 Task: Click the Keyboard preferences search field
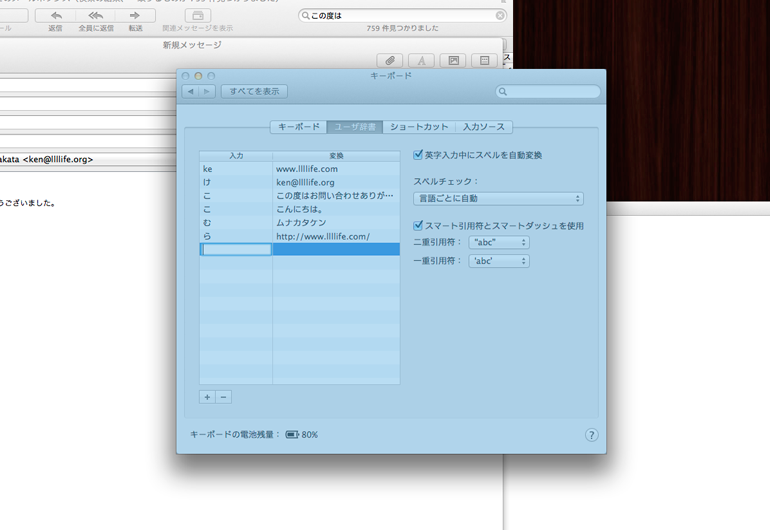point(552,92)
